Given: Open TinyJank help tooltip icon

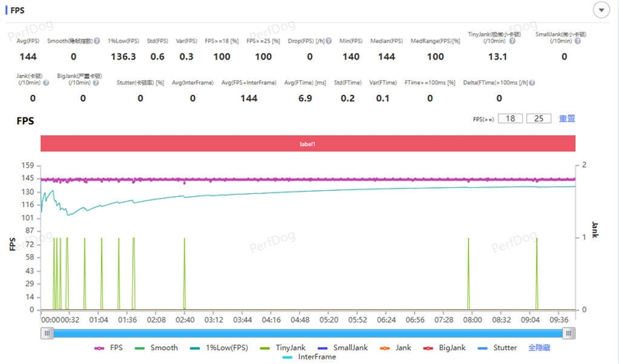Looking at the screenshot, I should pyautogui.click(x=512, y=40).
